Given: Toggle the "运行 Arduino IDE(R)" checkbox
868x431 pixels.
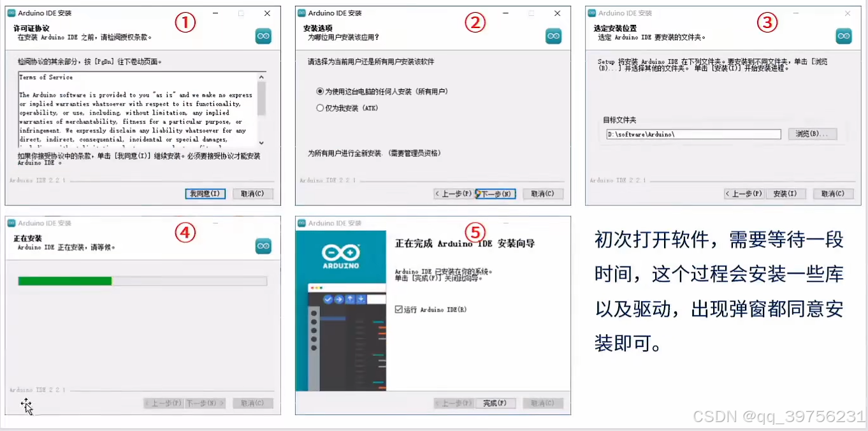Looking at the screenshot, I should click(x=398, y=309).
